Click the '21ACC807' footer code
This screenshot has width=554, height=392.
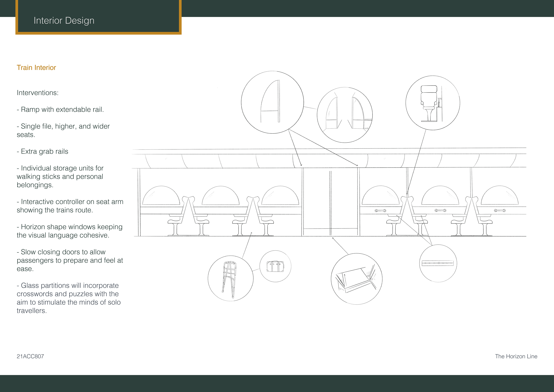(x=30, y=356)
